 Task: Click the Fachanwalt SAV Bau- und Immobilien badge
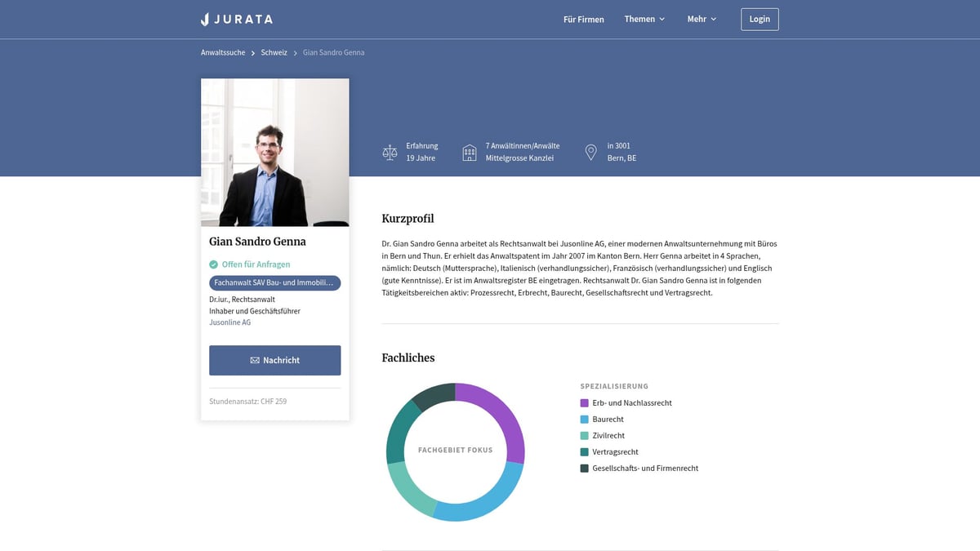click(x=274, y=282)
